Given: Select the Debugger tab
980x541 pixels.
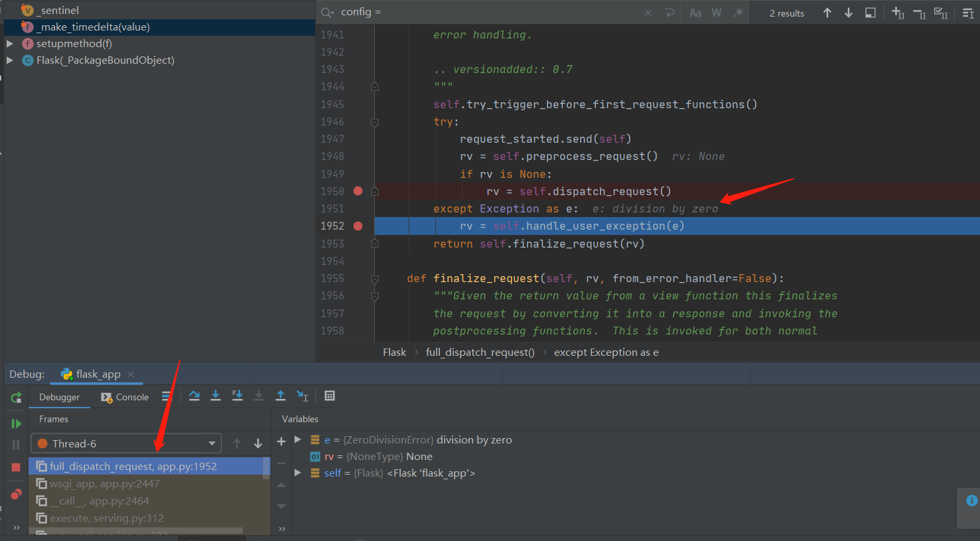Looking at the screenshot, I should coord(59,397).
